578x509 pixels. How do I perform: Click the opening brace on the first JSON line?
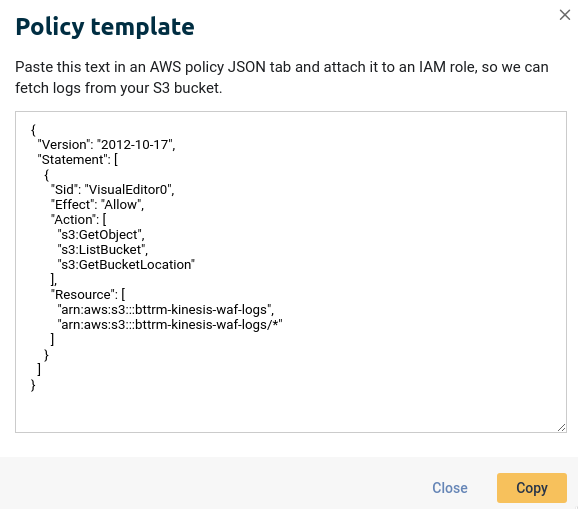33,130
